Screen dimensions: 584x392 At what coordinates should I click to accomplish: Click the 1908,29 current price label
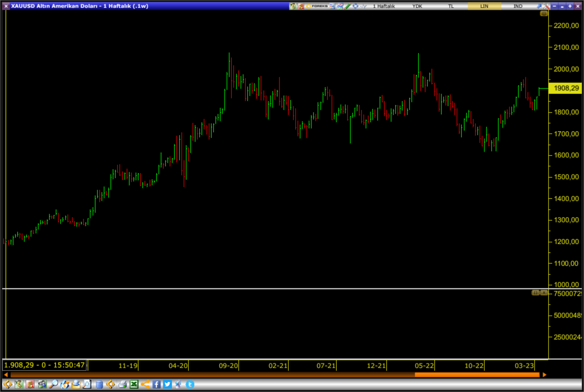[x=566, y=88]
